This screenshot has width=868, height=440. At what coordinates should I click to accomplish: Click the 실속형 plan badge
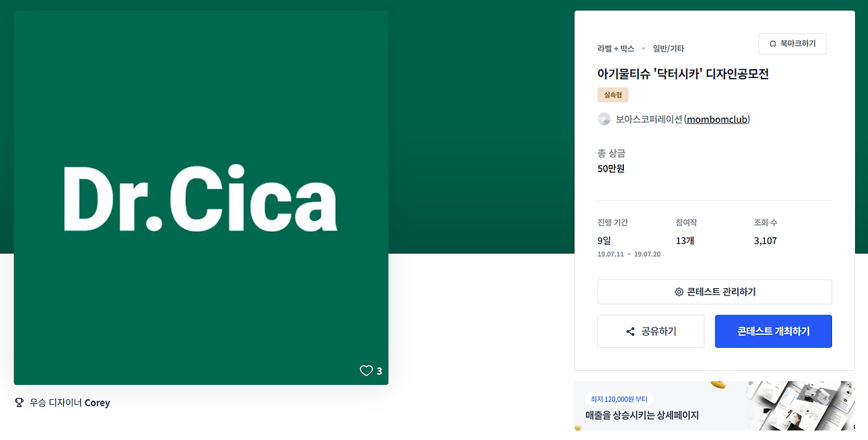[613, 95]
